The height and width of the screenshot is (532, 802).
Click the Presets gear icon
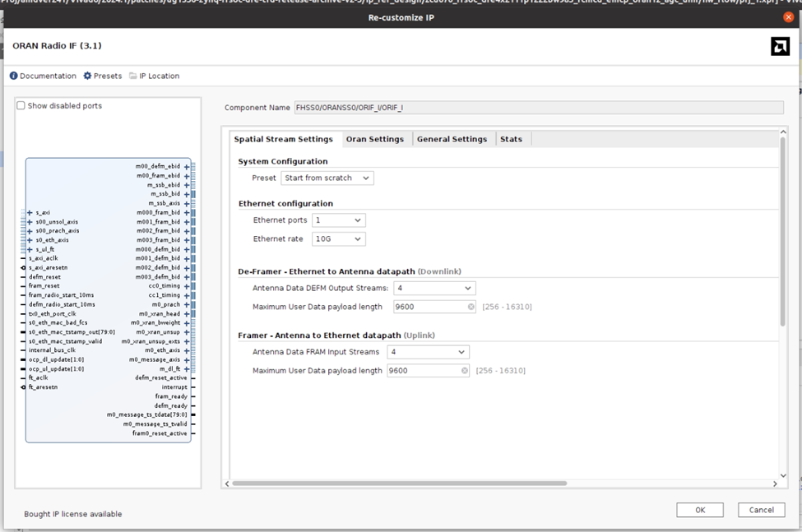click(x=87, y=76)
